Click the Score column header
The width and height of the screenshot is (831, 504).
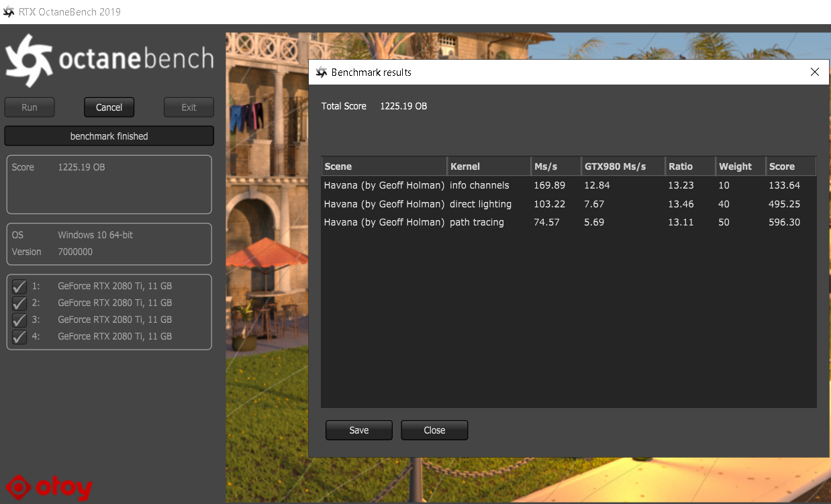791,166
